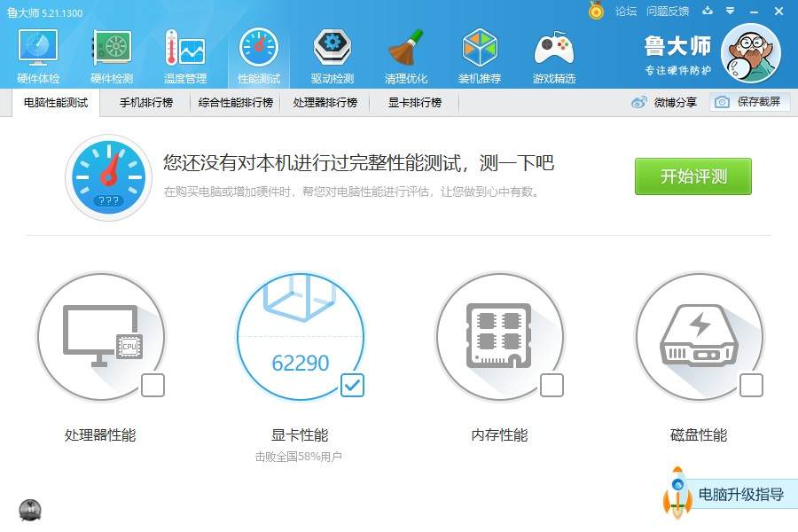The width and height of the screenshot is (798, 532).
Task: Select the 性能测试 performance test icon
Action: (x=259, y=56)
